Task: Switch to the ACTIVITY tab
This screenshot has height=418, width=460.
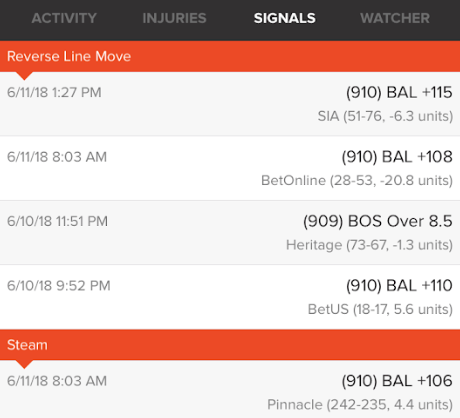Action: (64, 18)
